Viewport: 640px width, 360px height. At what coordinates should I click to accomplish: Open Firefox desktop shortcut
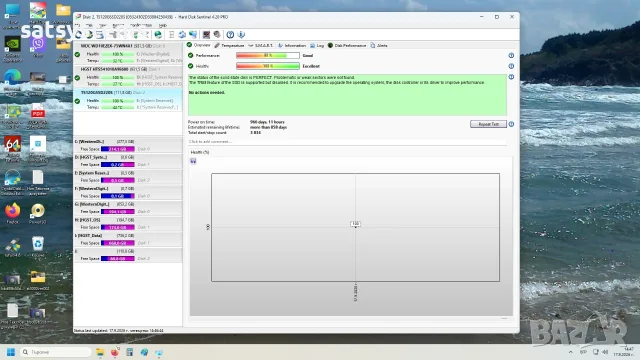[12, 213]
